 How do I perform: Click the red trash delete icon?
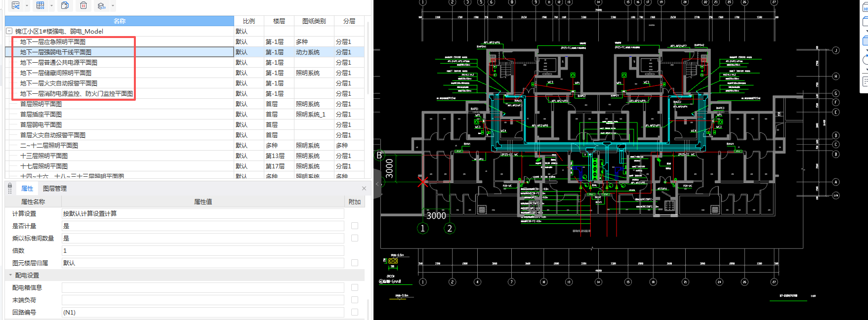83,5
